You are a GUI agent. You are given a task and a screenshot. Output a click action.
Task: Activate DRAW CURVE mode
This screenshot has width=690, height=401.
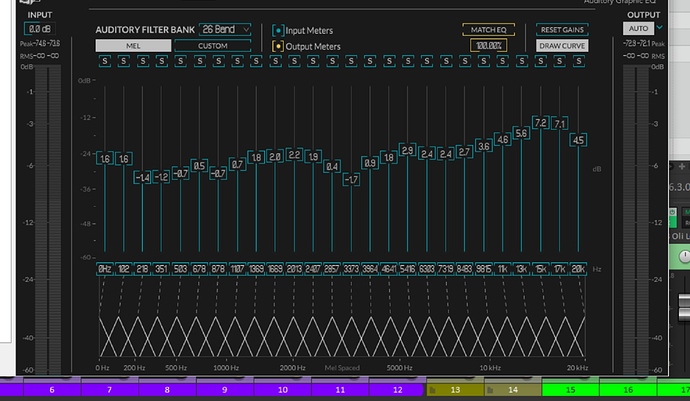point(562,46)
